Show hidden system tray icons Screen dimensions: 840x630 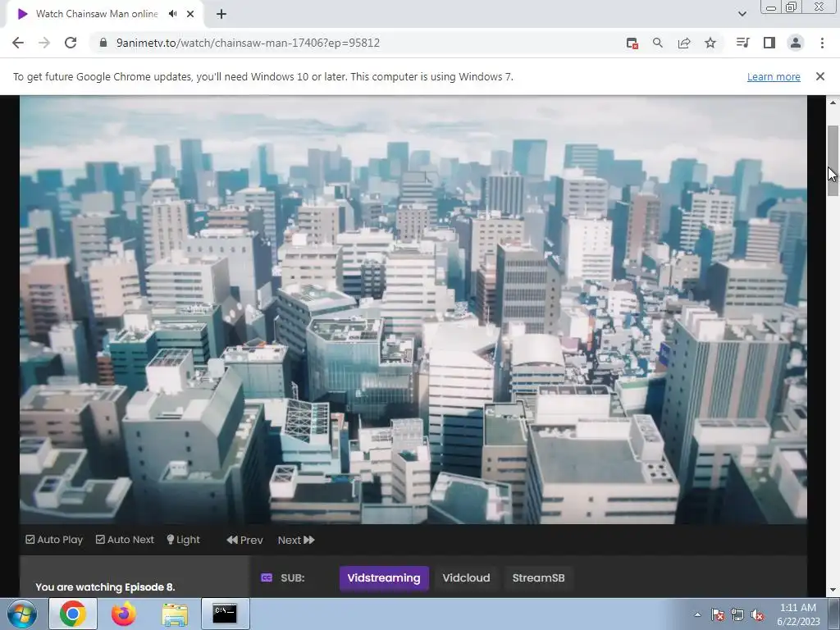tap(697, 614)
